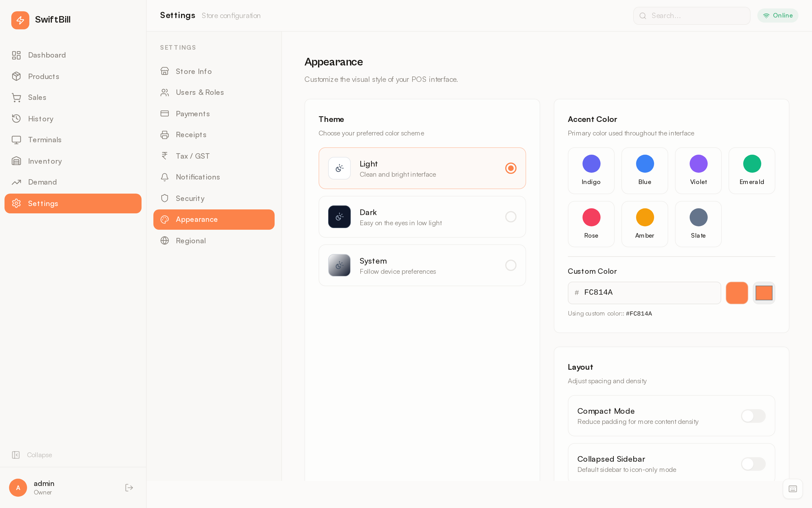This screenshot has height=508, width=812.
Task: Click the custom hex color input field
Action: pyautogui.click(x=644, y=293)
